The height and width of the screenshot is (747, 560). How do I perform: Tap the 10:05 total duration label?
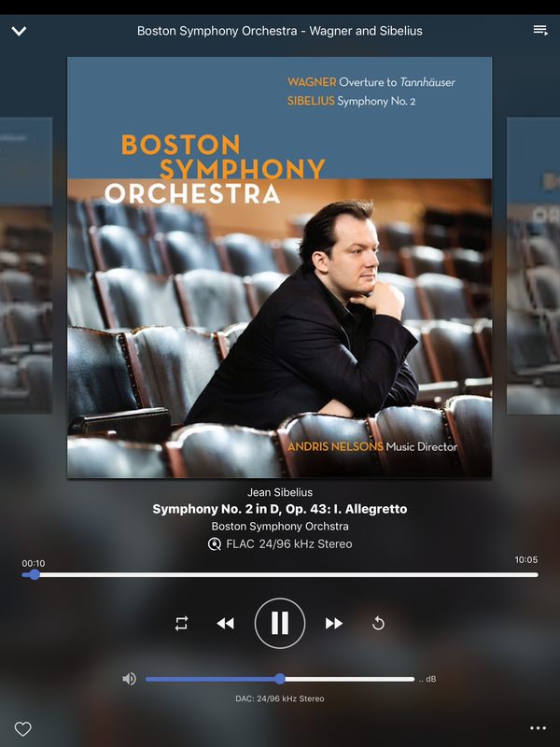(x=526, y=559)
